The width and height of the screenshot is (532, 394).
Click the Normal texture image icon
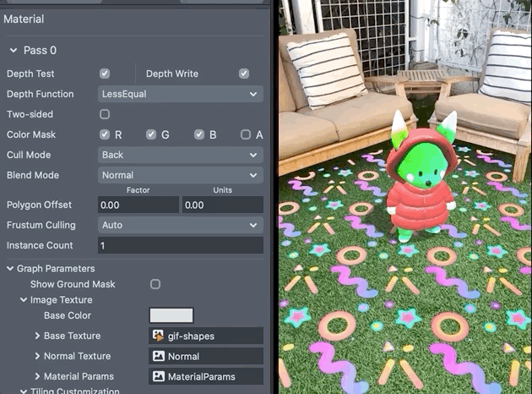tap(159, 356)
